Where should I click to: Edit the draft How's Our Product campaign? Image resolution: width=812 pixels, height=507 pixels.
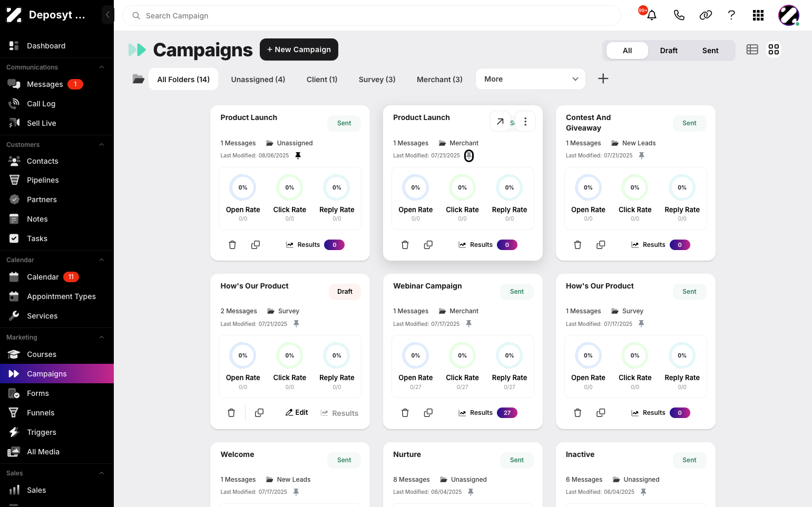pos(297,413)
